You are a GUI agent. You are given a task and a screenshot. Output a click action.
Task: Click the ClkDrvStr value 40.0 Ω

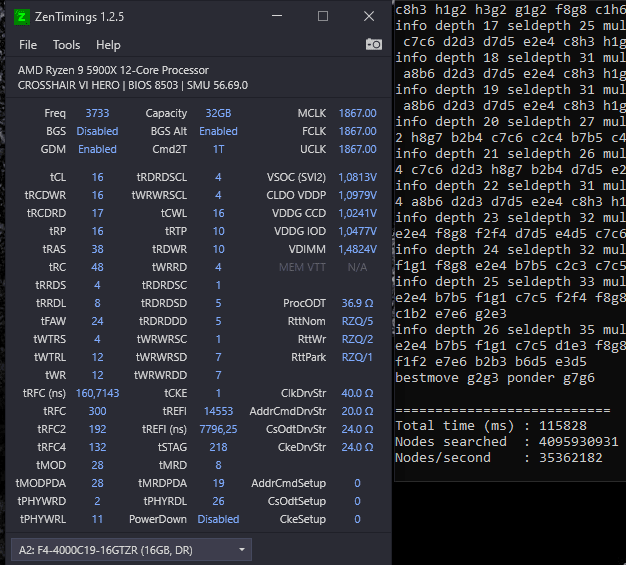(x=357, y=393)
